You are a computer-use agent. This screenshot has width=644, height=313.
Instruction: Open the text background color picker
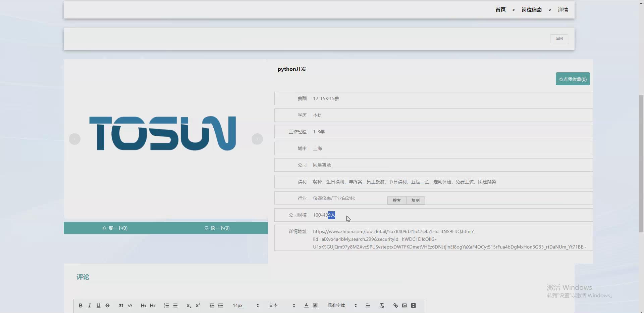point(315,306)
